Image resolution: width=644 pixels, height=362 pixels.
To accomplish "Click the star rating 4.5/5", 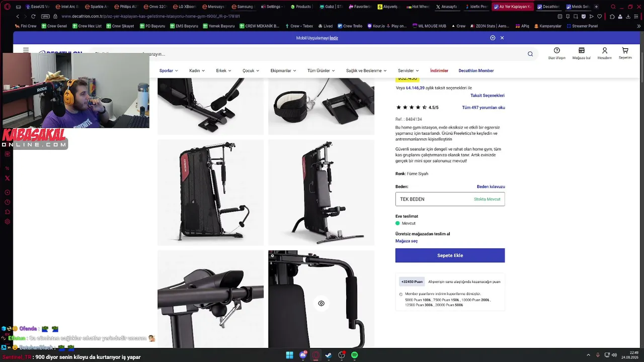I will [417, 108].
